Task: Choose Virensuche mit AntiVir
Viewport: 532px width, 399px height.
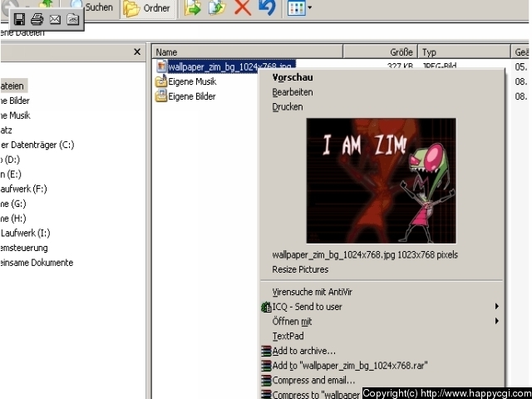Action: 313,292
